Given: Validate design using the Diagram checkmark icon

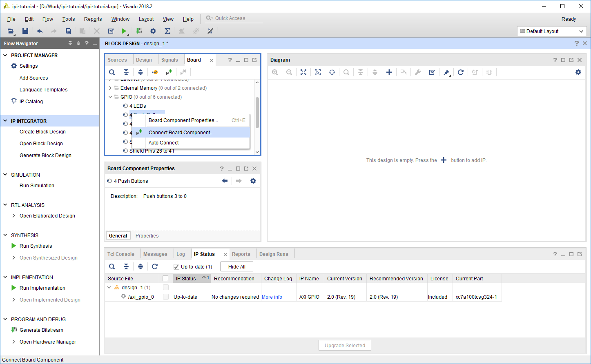Looking at the screenshot, I should coord(432,72).
